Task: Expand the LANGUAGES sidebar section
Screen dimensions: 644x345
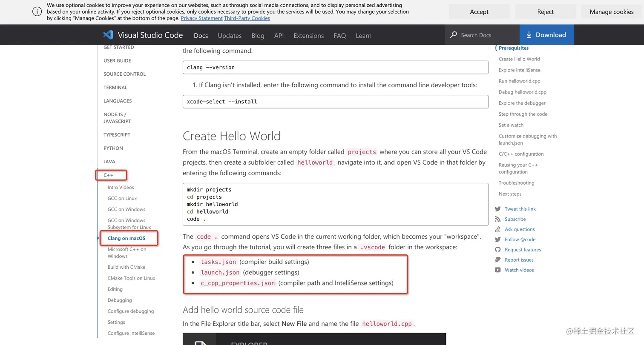Action: [x=118, y=101]
